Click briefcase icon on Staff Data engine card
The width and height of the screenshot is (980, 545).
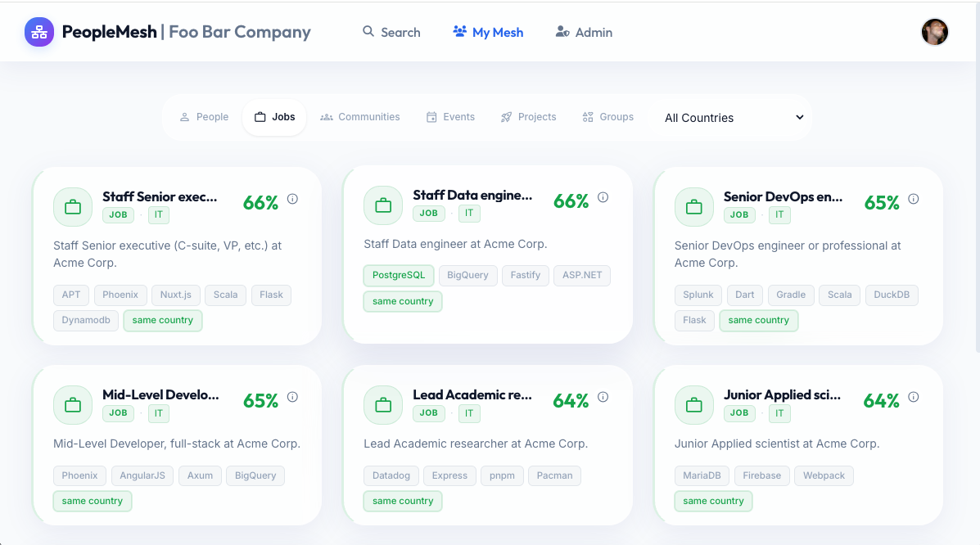pyautogui.click(x=383, y=205)
